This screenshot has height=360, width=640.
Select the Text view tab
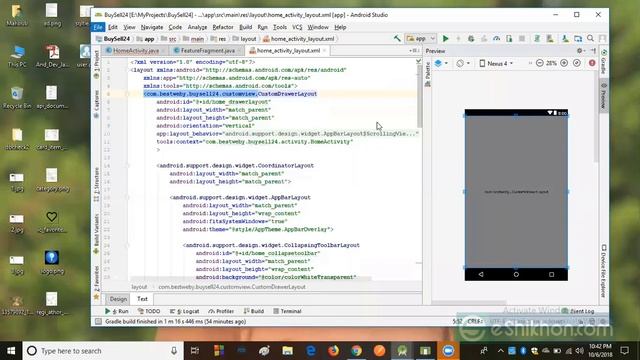[x=142, y=299]
